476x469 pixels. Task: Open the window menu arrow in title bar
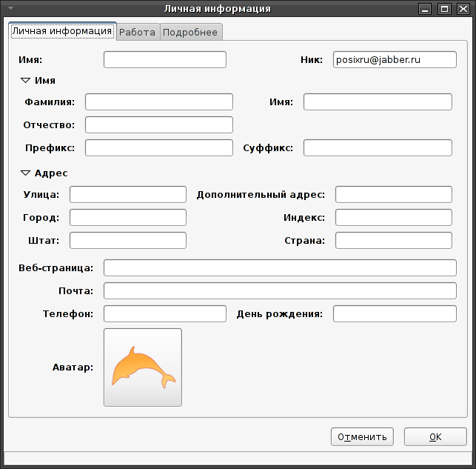[x=10, y=8]
